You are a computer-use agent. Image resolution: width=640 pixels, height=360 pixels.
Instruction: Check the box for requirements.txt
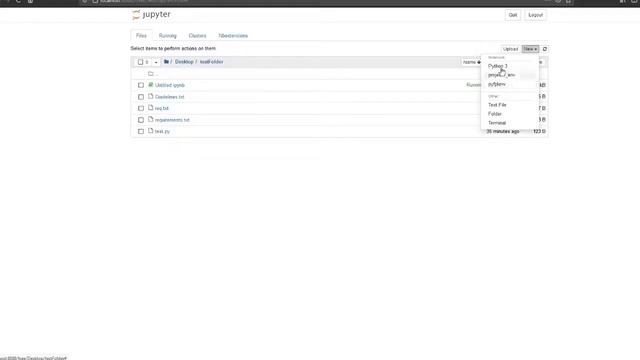click(x=141, y=120)
